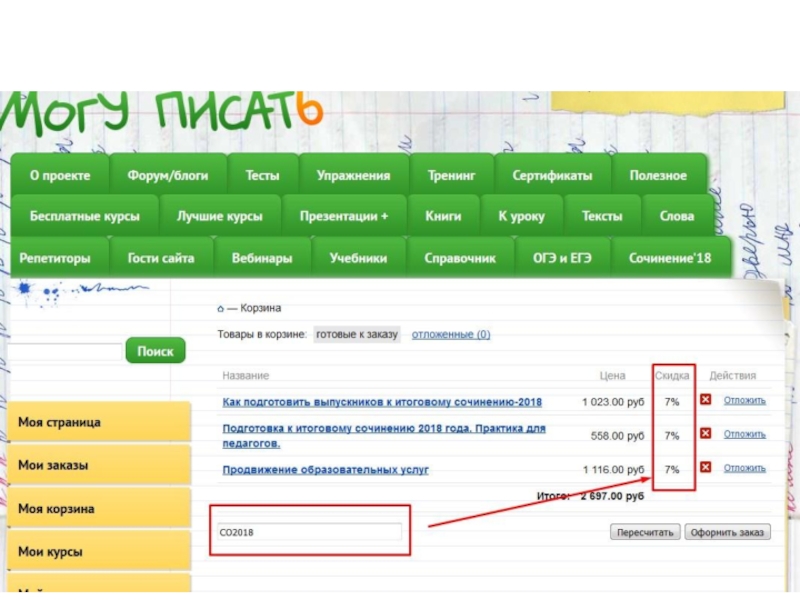Open ОГЭ и ЕГЭ section
This screenshot has height=600, width=800.
[562, 258]
